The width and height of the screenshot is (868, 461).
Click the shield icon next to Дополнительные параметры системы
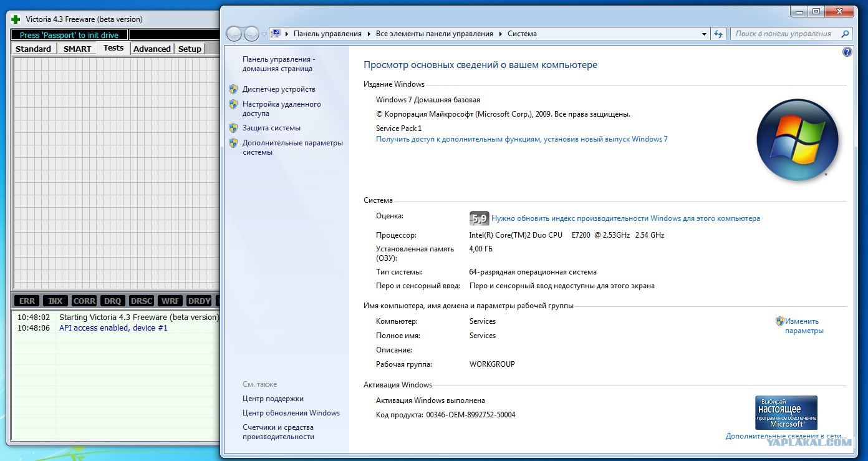(233, 143)
